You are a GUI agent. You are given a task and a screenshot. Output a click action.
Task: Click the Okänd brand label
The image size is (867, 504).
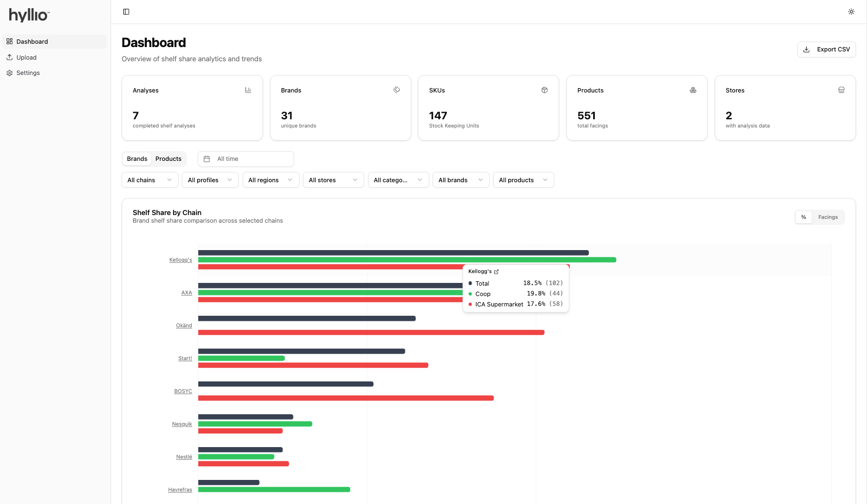click(184, 326)
